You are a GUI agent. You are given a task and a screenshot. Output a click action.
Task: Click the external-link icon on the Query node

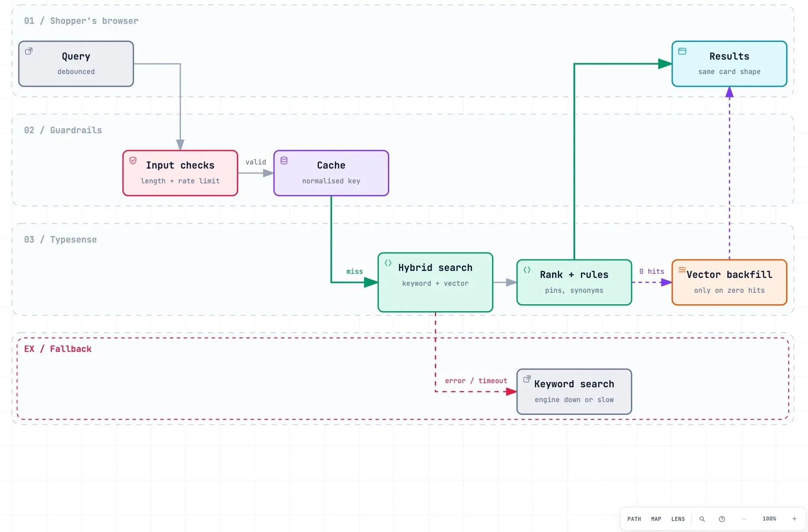pos(29,51)
